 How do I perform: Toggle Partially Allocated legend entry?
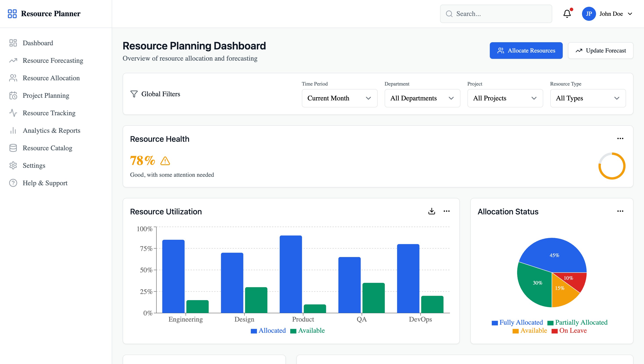(x=577, y=322)
